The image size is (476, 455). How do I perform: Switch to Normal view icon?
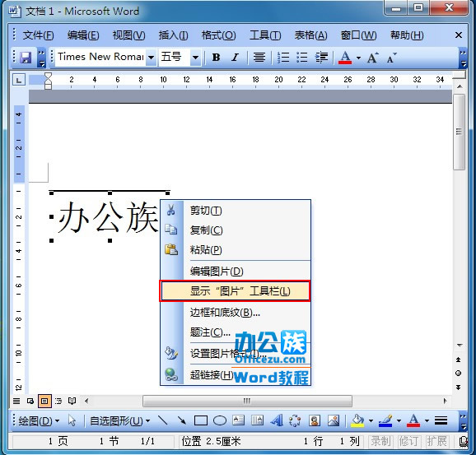(x=16, y=401)
